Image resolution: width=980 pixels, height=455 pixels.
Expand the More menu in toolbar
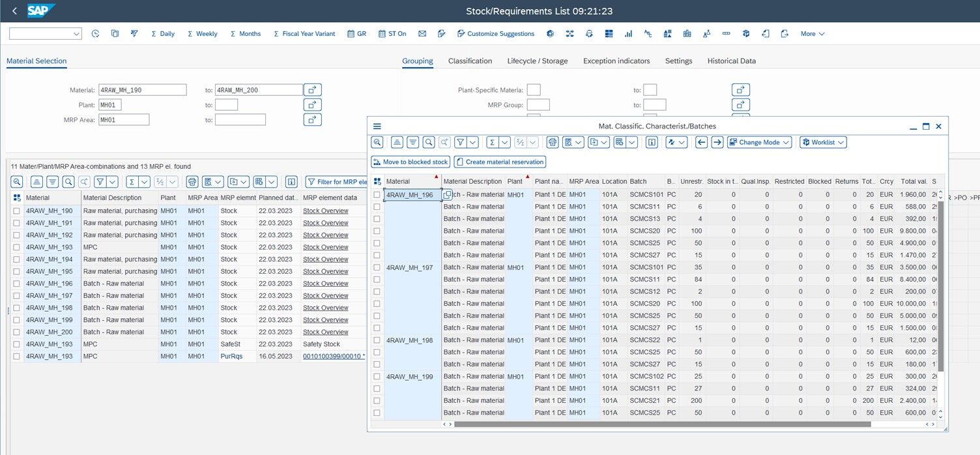click(x=813, y=34)
